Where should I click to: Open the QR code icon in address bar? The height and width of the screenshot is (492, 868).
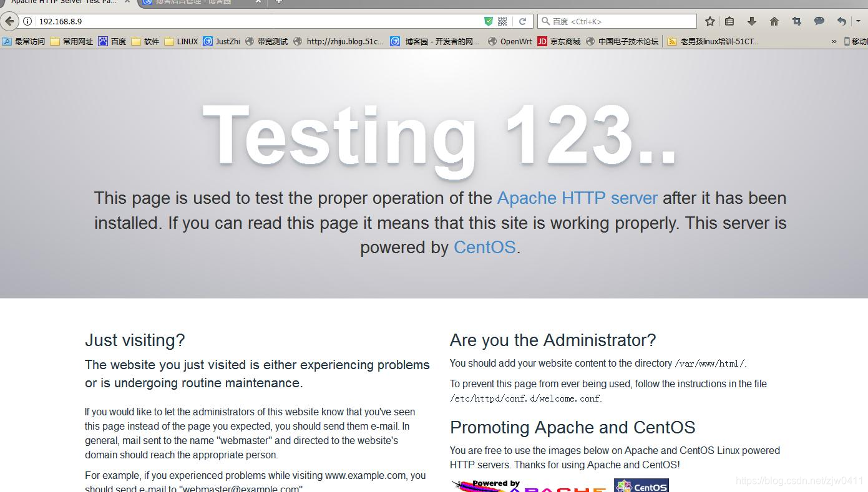click(502, 21)
